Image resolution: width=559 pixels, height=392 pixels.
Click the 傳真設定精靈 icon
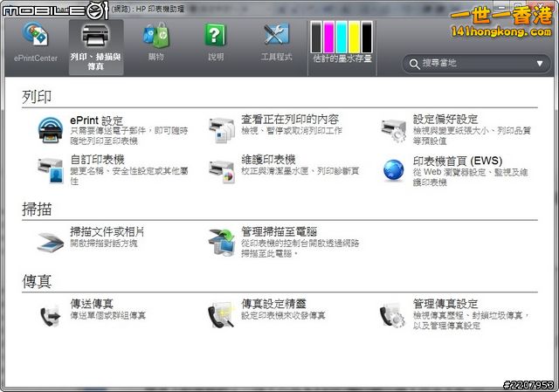pos(222,314)
